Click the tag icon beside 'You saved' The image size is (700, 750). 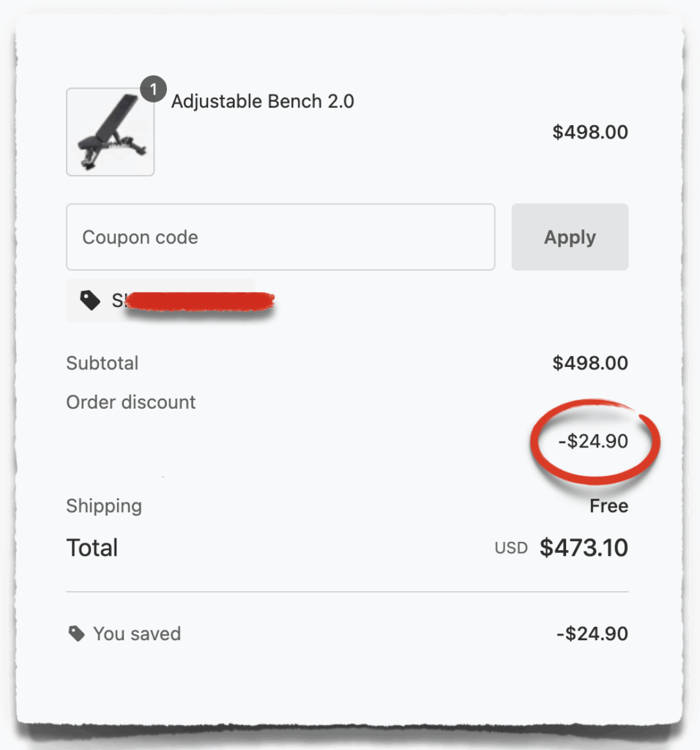point(77,634)
